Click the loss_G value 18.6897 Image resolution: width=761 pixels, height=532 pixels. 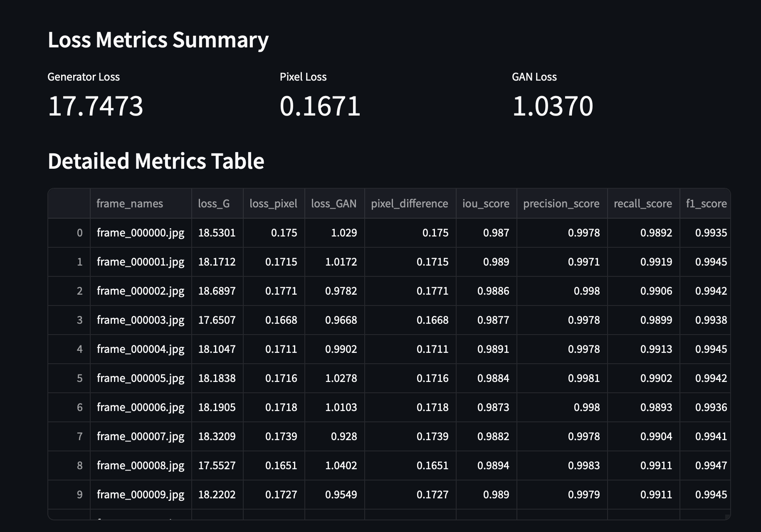(217, 291)
